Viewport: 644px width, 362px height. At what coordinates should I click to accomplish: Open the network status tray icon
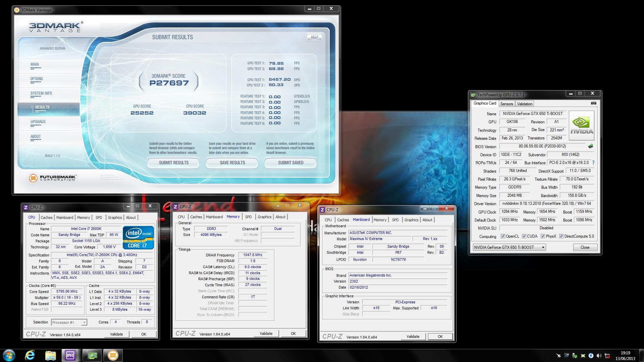point(607,356)
